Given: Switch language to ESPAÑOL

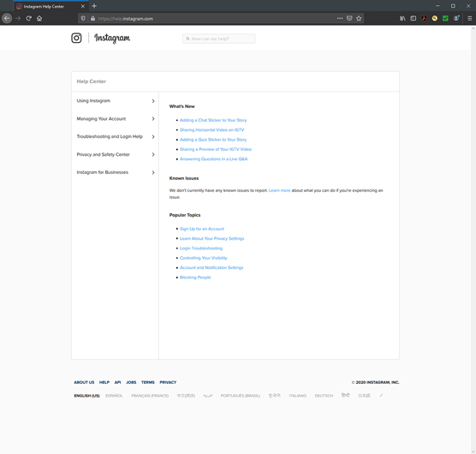Looking at the screenshot, I should tap(114, 396).
